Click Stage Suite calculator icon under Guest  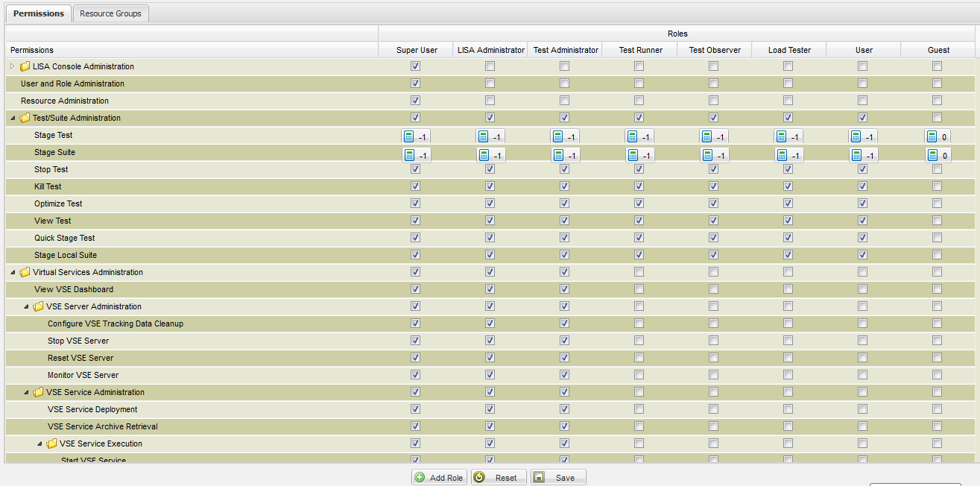point(932,155)
